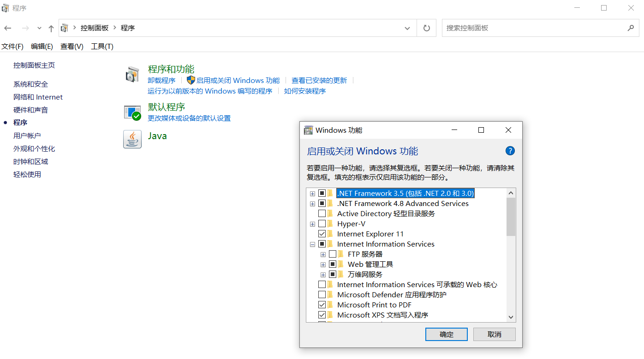Screen dimensions: 644x359
Task: Open the 工具(T) menu
Action: click(102, 47)
